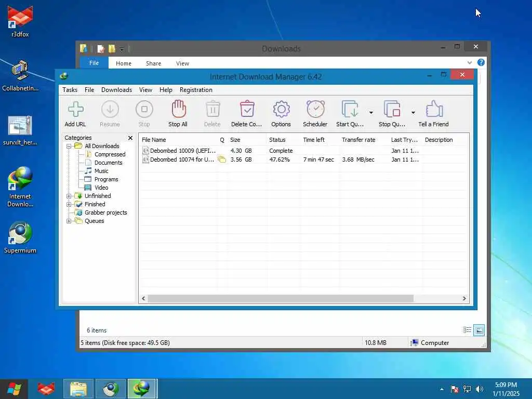Select the Music category
The height and width of the screenshot is (399, 532).
tap(101, 171)
